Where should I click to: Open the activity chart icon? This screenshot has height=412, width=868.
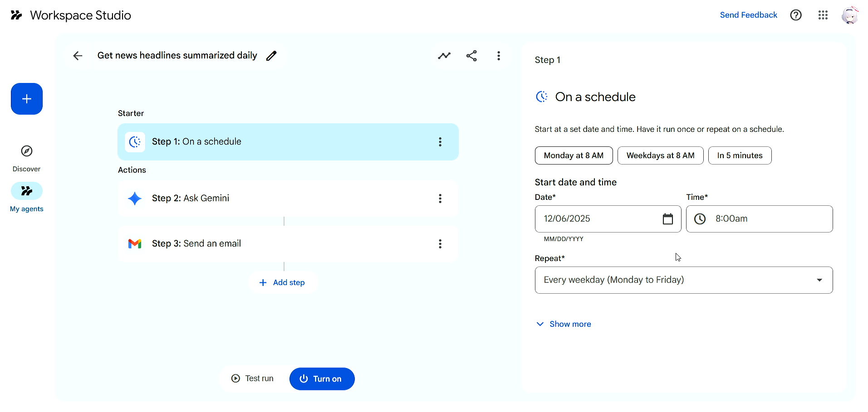click(444, 56)
